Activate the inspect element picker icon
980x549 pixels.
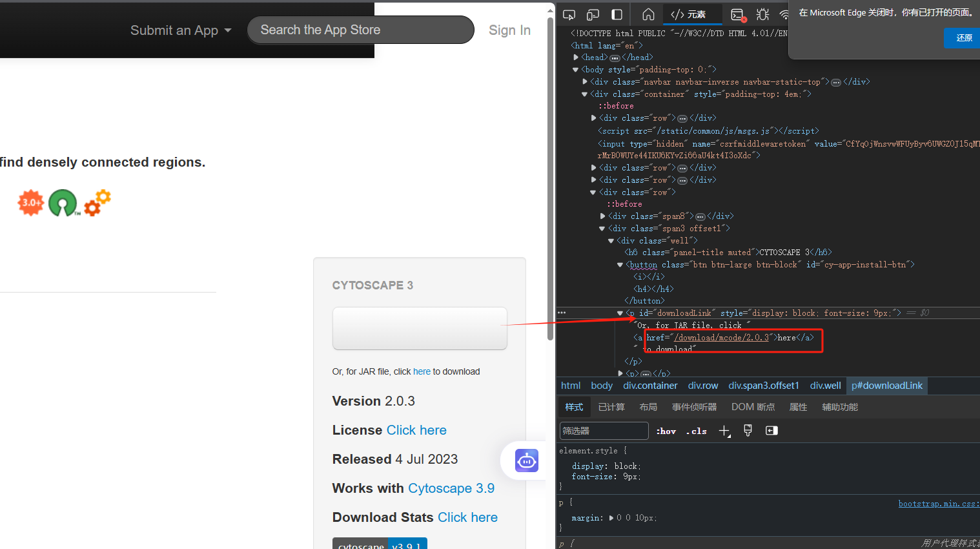click(x=569, y=15)
